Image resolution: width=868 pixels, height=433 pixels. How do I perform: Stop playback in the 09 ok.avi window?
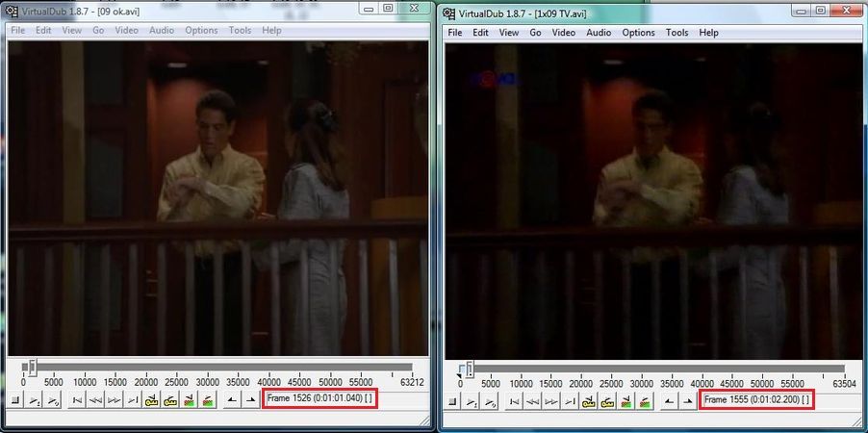[x=16, y=399]
